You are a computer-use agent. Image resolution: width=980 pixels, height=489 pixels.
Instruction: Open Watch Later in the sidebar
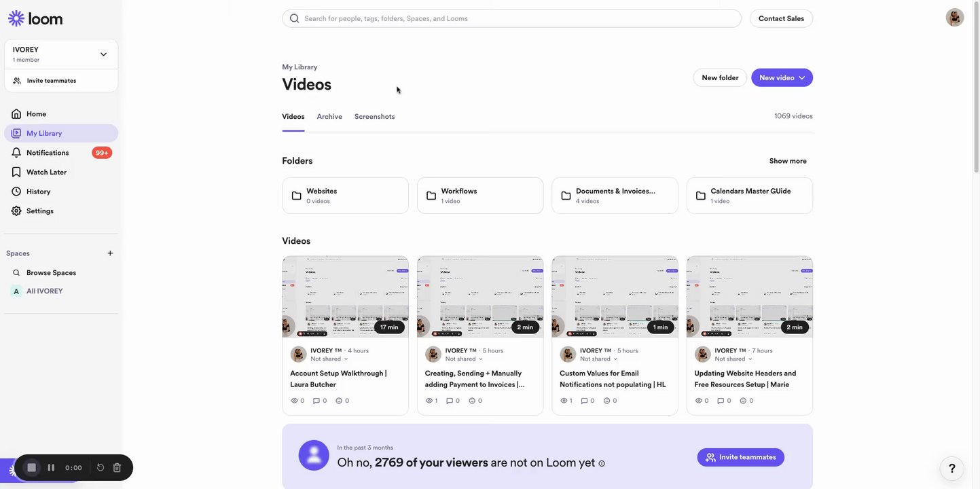[61, 172]
